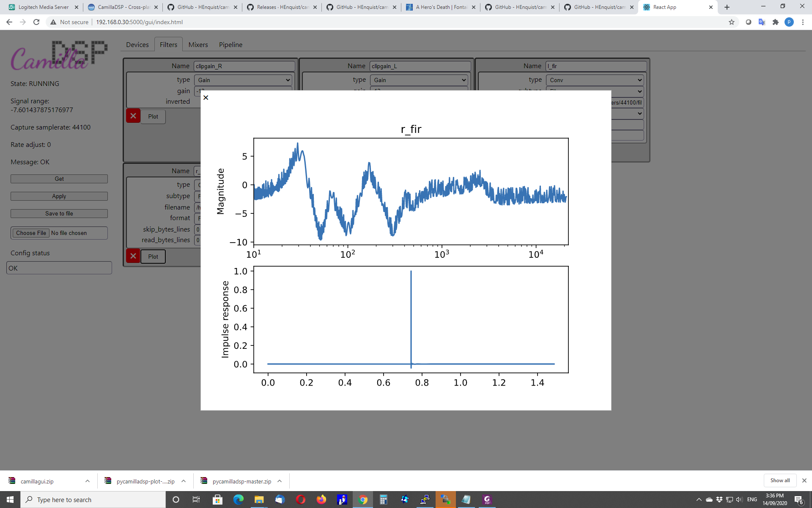
Task: Switch to the Pipeline tab
Action: tap(230, 44)
